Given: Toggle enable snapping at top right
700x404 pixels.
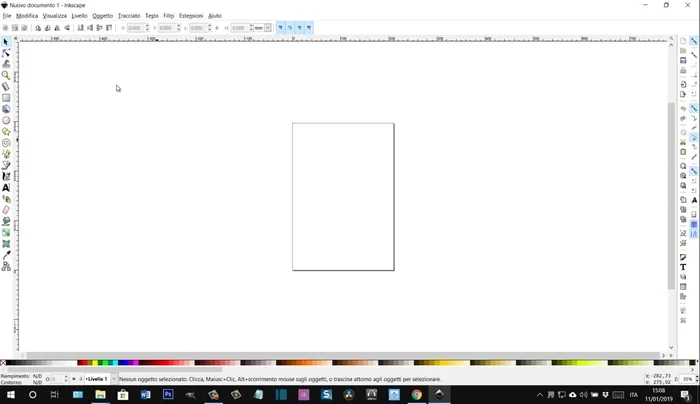Looking at the screenshot, I should (x=694, y=41).
